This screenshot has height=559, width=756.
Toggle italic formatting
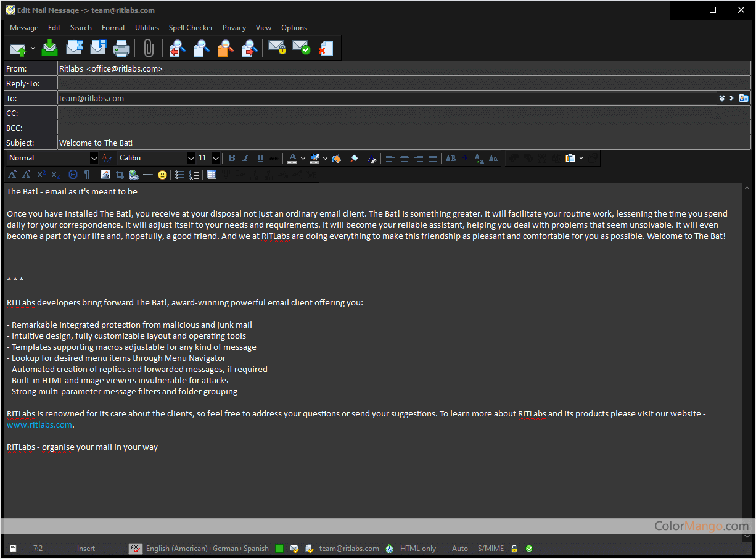245,159
